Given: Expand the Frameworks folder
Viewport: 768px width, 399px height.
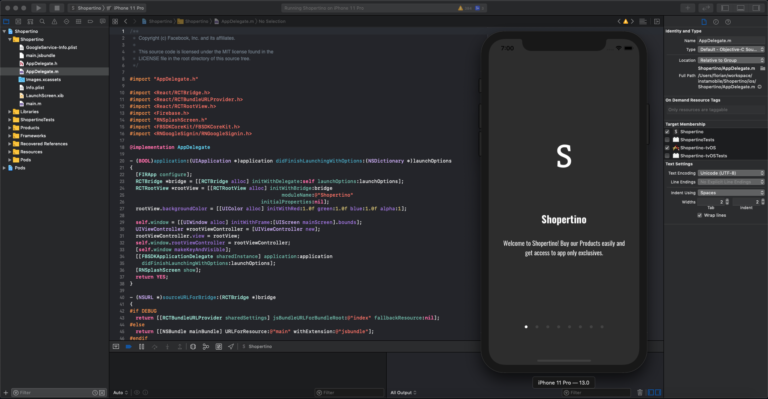Looking at the screenshot, I should [x=10, y=136].
